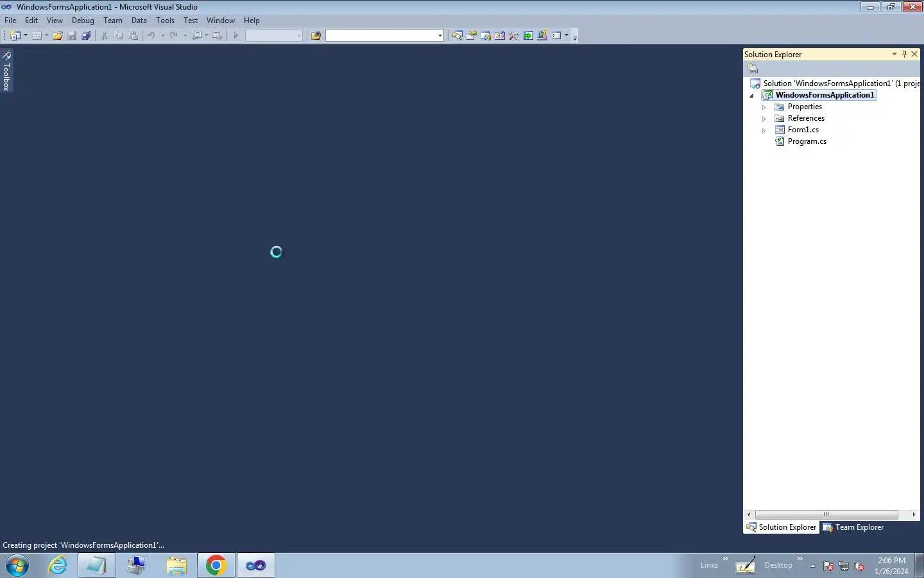Click the Save floppy disk icon
Screen dimensions: 924x578
point(72,35)
